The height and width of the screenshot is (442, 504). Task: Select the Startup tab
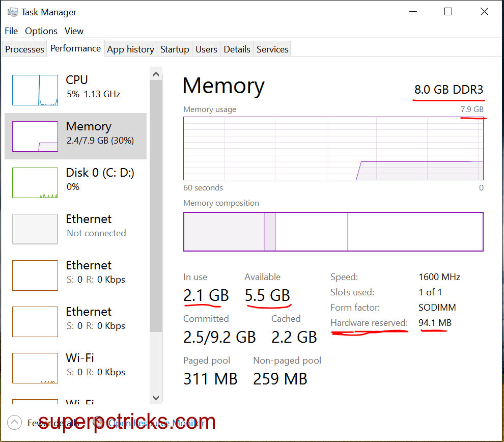[x=174, y=49]
